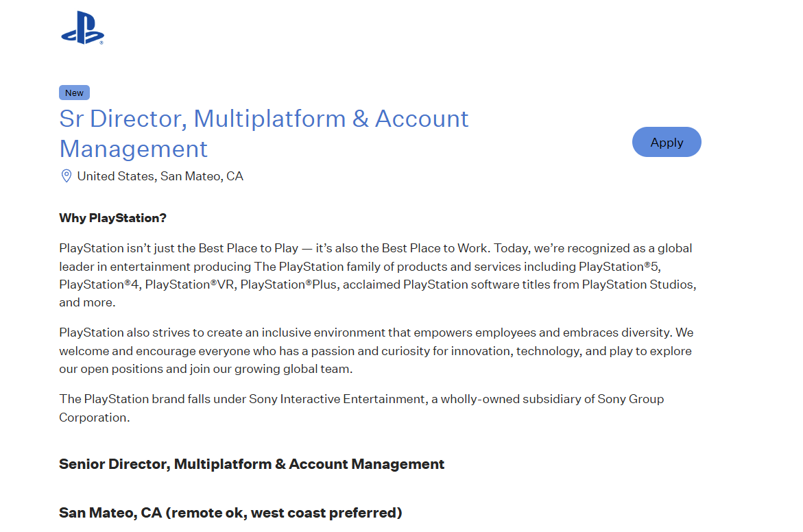
Task: Click the San Mateo, CA remote ok heading
Action: pyautogui.click(x=230, y=513)
